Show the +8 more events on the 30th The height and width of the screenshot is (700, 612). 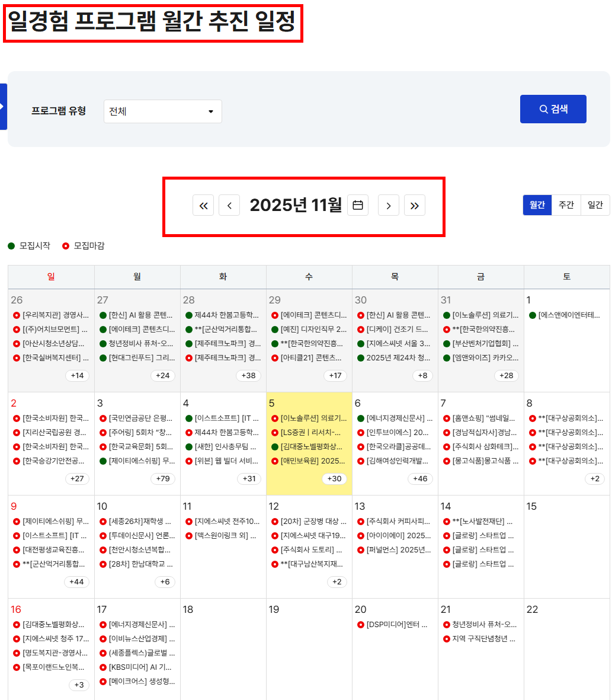click(423, 375)
